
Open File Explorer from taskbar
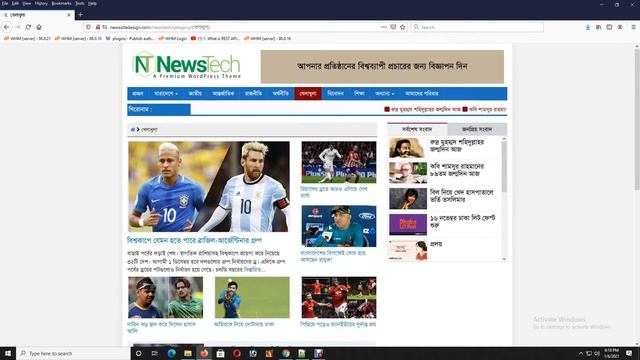pyautogui.click(x=188, y=353)
